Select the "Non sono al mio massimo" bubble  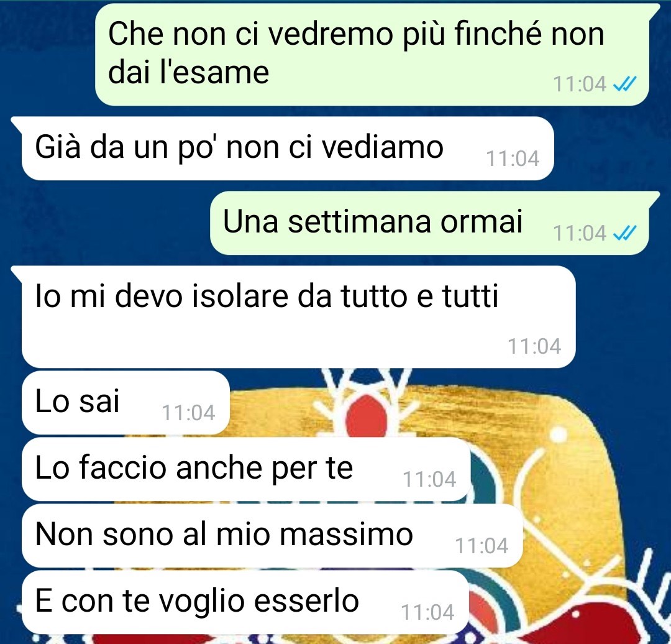272,536
